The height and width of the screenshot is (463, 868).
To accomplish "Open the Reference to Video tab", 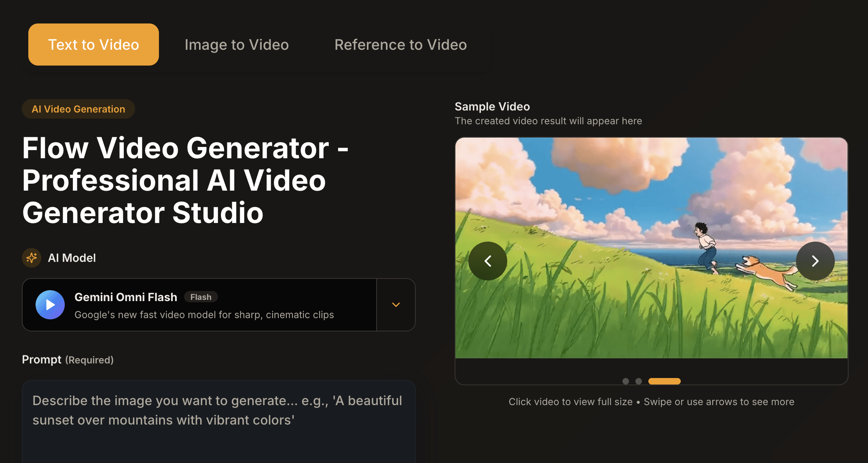I will (x=400, y=45).
